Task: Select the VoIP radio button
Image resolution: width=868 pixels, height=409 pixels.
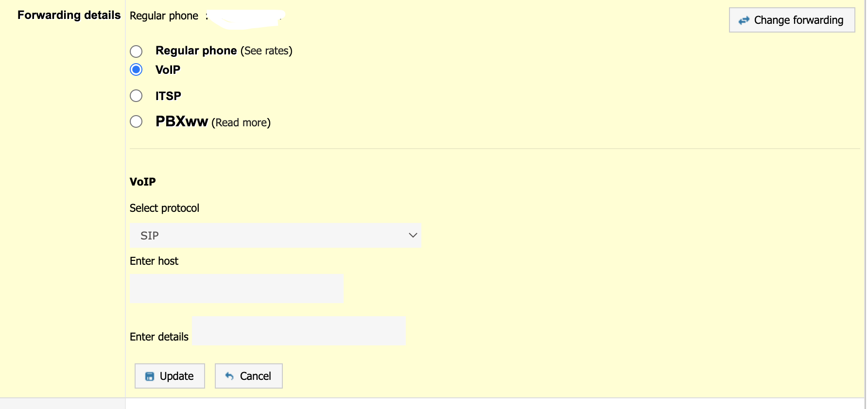Action: pos(136,69)
